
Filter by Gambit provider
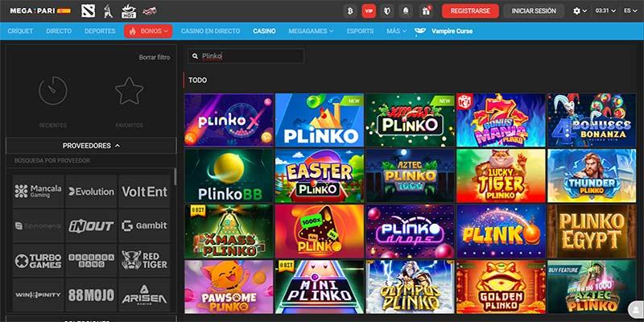tap(144, 226)
